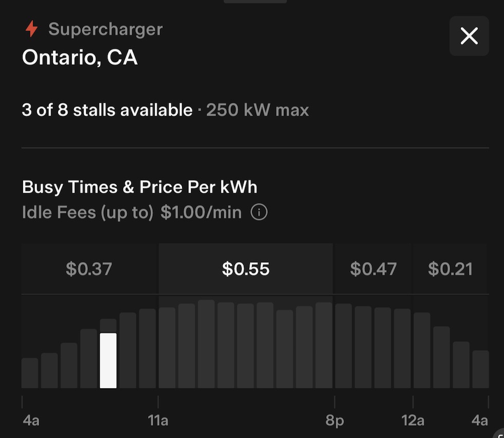
Task: Select the $0.21 price period
Action: coord(450,269)
